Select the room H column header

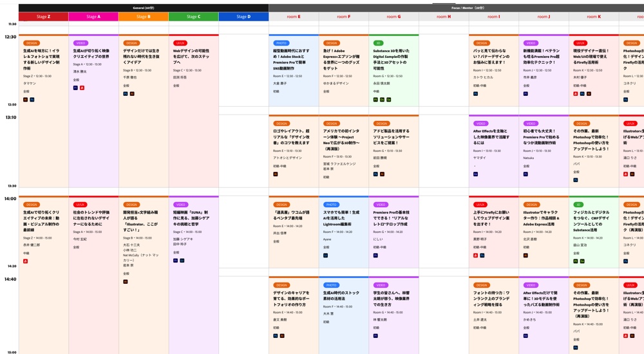[444, 17]
